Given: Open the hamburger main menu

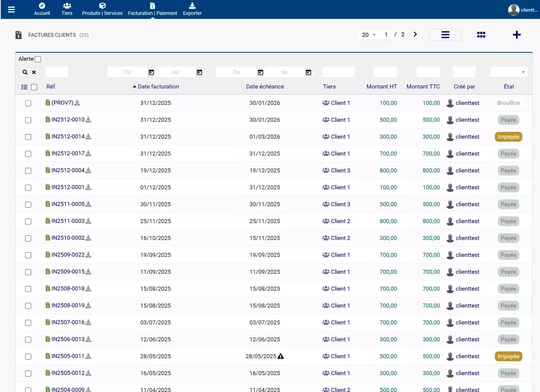Looking at the screenshot, I should click(11, 10).
